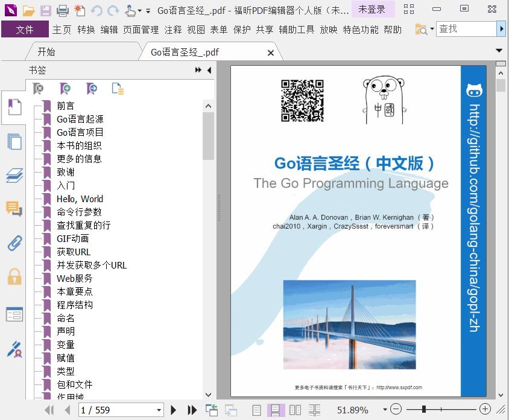The width and height of the screenshot is (509, 420).
Task: Open the 放映 ribbon tab
Action: click(329, 30)
